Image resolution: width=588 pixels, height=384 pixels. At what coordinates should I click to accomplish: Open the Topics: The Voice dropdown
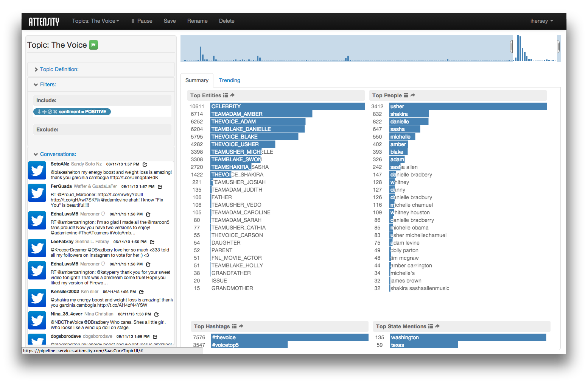click(95, 21)
